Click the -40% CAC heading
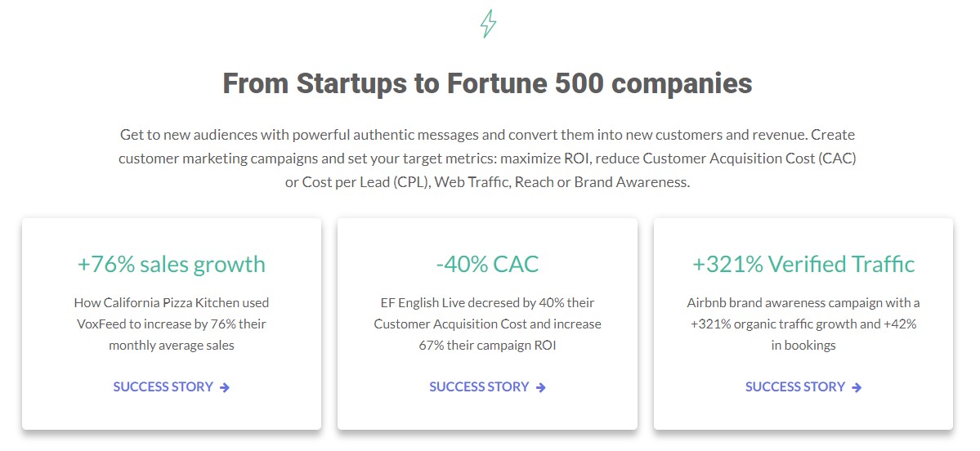980x451 pixels. click(487, 264)
